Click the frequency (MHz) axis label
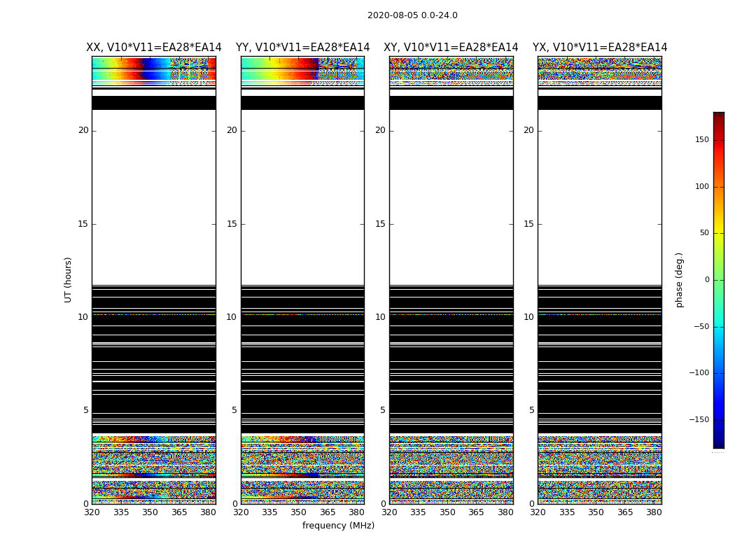The image size is (735, 560). [x=338, y=526]
